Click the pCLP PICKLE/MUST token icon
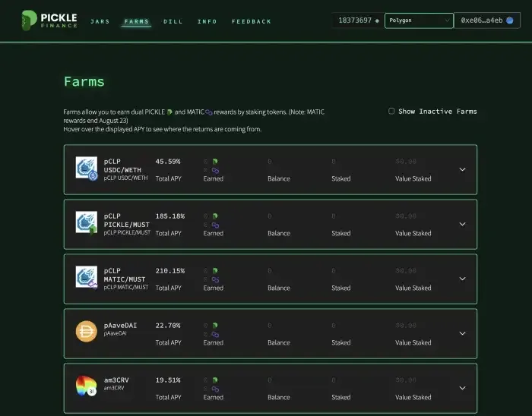The image size is (532, 416). 87,223
